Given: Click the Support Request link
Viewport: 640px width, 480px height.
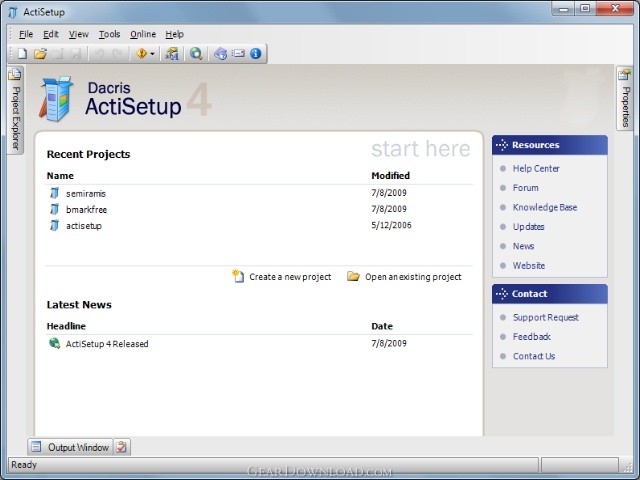Looking at the screenshot, I should pyautogui.click(x=546, y=318).
